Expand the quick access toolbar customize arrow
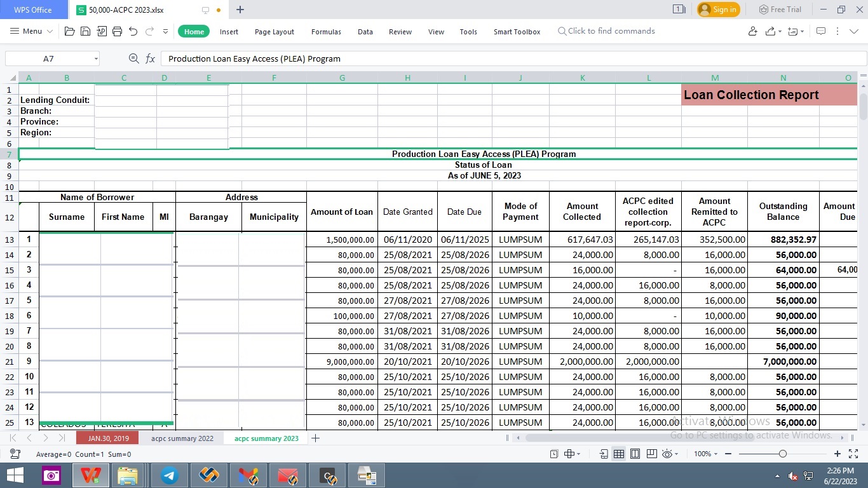This screenshot has height=488, width=868. click(165, 31)
